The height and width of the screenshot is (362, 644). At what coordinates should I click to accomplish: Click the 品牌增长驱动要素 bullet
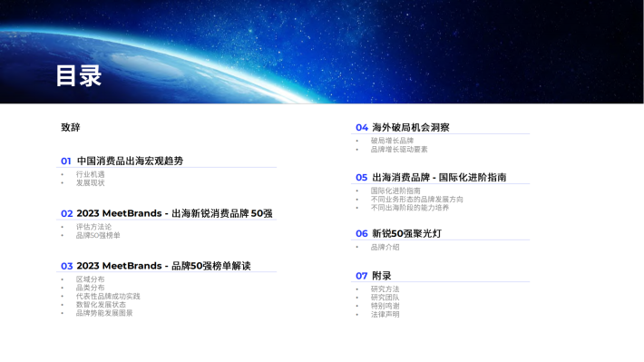pyautogui.click(x=399, y=150)
